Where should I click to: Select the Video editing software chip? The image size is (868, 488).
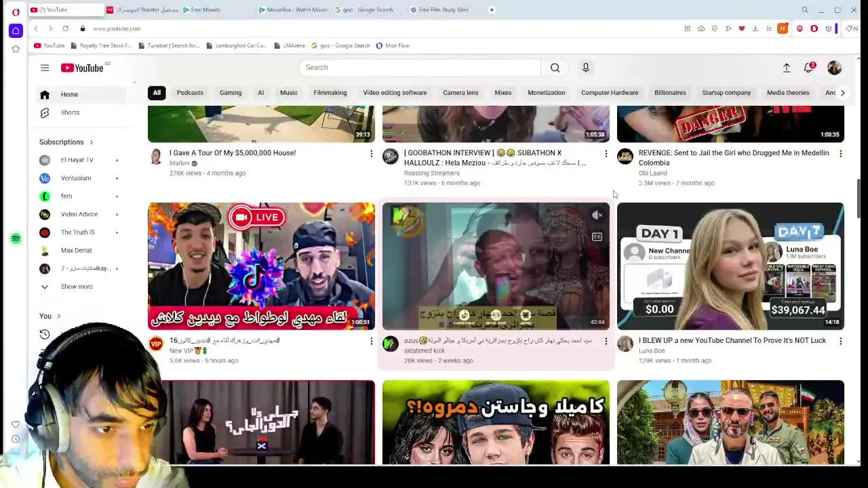[x=395, y=93]
